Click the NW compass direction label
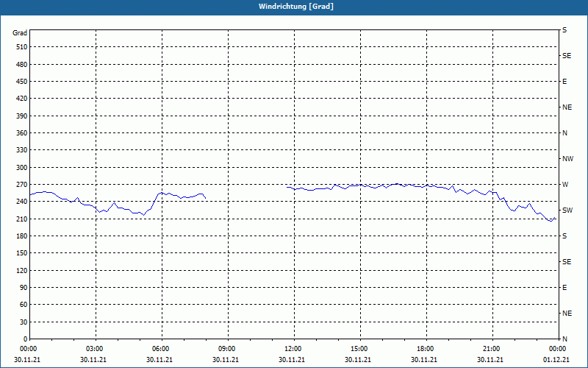Image resolution: width=588 pixels, height=368 pixels. point(567,159)
